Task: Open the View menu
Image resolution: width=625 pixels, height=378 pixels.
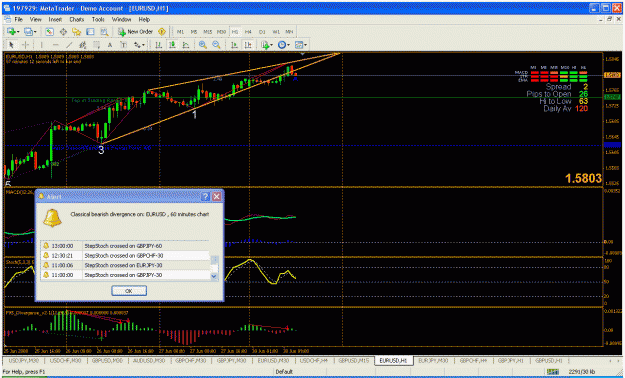Action: [x=35, y=19]
